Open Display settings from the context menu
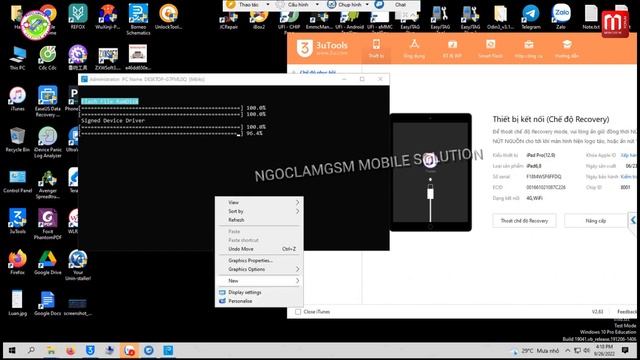This screenshot has width=640, height=360. coord(260,292)
